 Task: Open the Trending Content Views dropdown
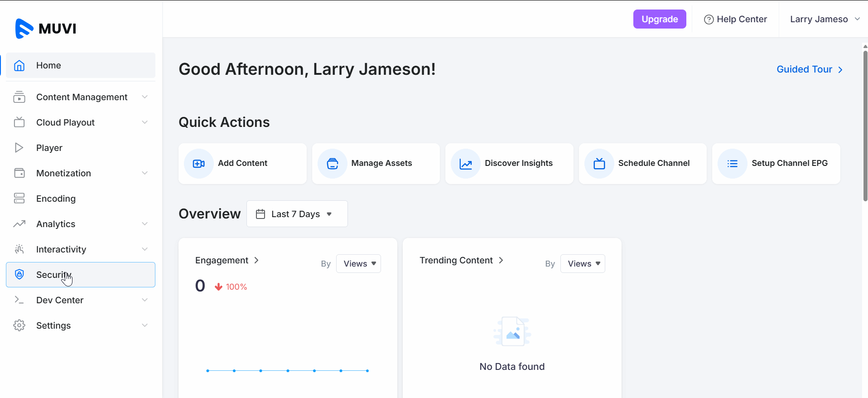click(583, 264)
